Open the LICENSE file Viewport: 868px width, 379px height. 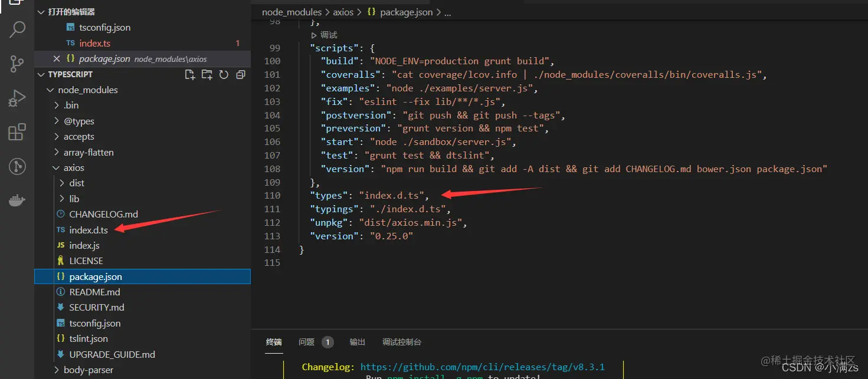click(86, 261)
